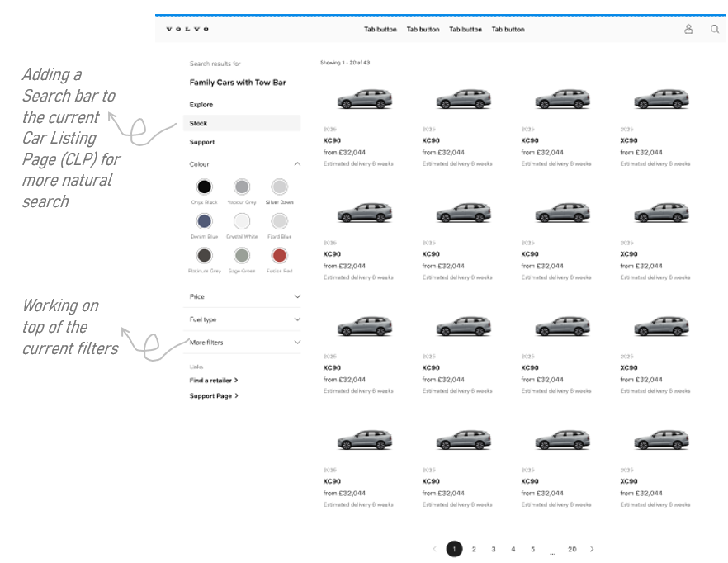The width and height of the screenshot is (728, 563).
Task: Click the 'Family Cars with Tow Bar' heading
Action: click(238, 83)
